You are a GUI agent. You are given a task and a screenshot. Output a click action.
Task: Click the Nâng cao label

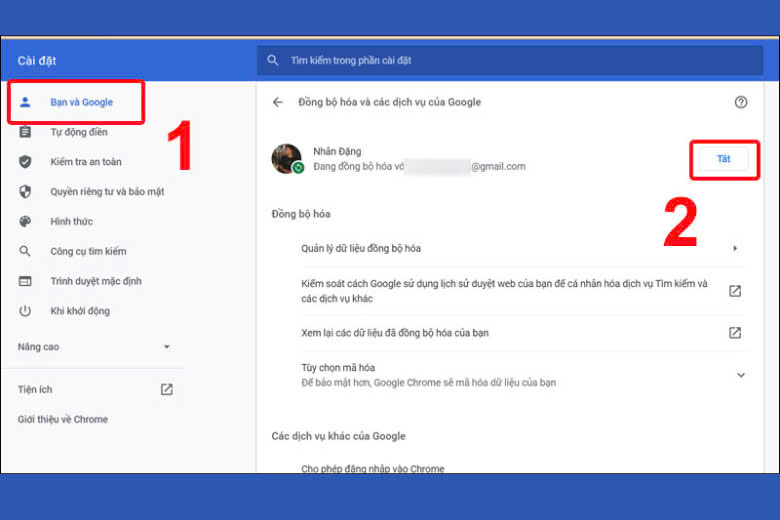pos(38,347)
